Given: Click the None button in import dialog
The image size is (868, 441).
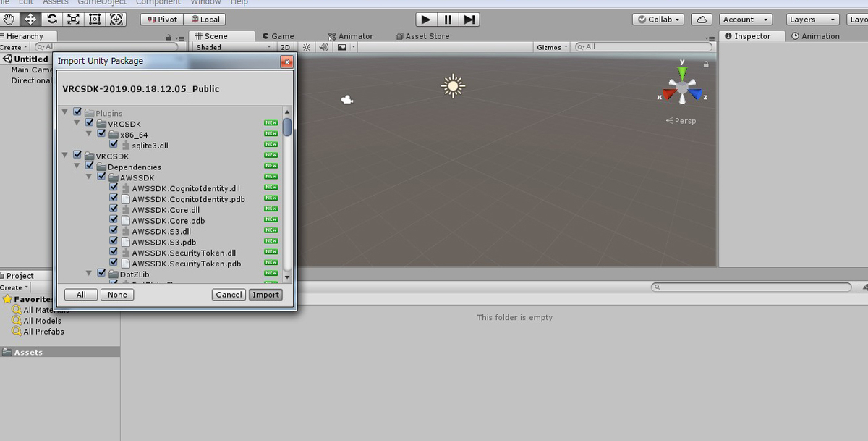Looking at the screenshot, I should click(x=116, y=295).
